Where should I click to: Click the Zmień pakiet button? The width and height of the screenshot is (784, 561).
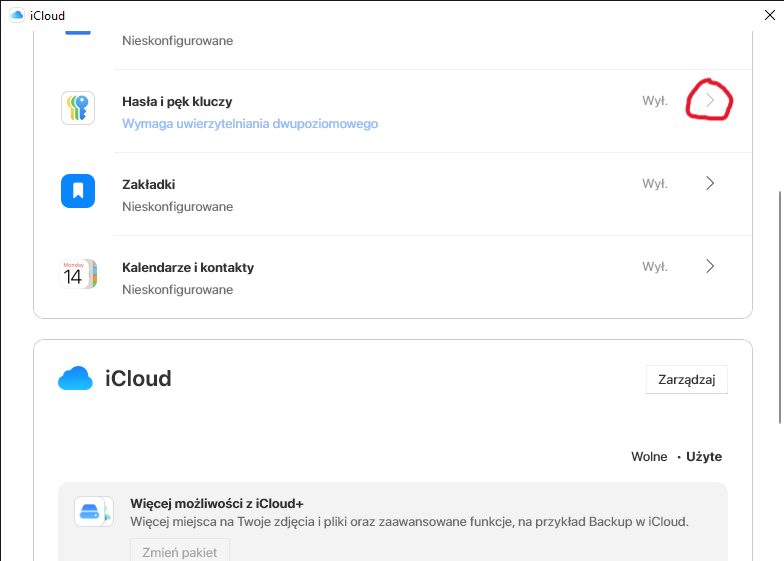(x=180, y=551)
